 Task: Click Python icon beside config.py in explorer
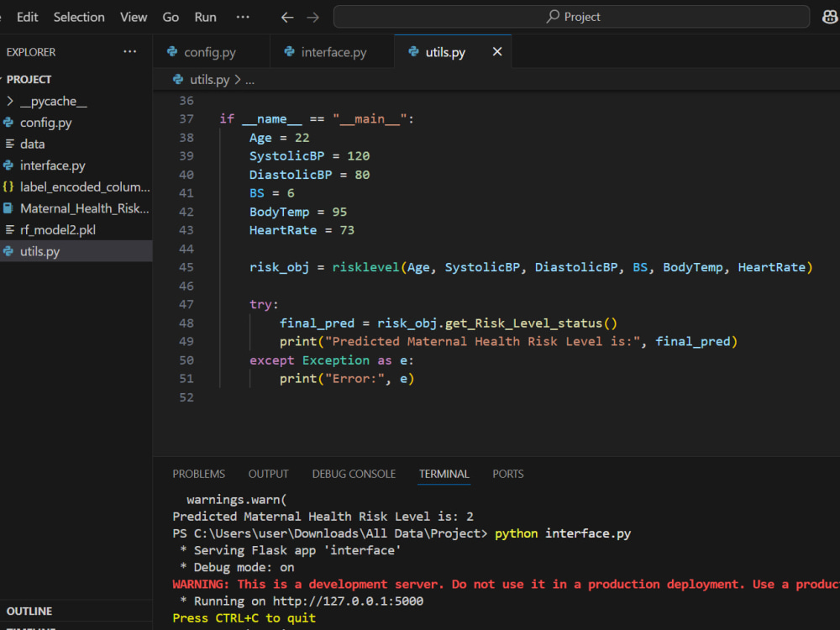pos(8,123)
